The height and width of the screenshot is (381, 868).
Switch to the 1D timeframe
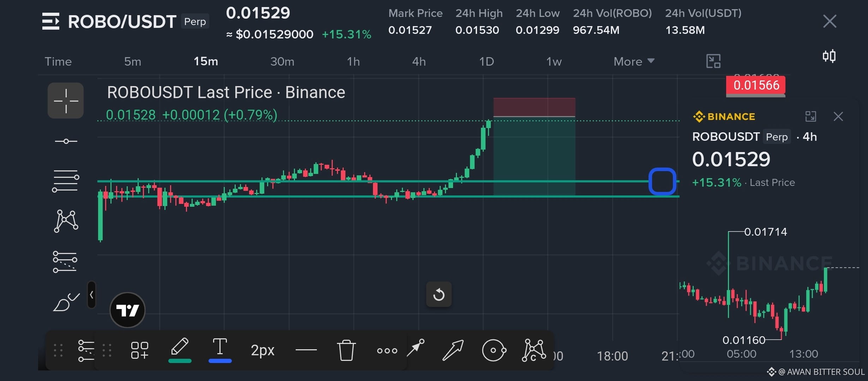pyautogui.click(x=486, y=62)
